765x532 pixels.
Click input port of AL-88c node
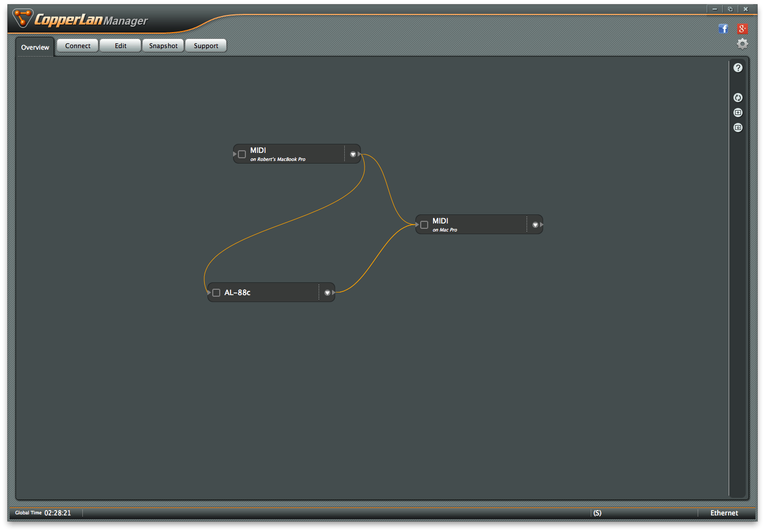209,292
